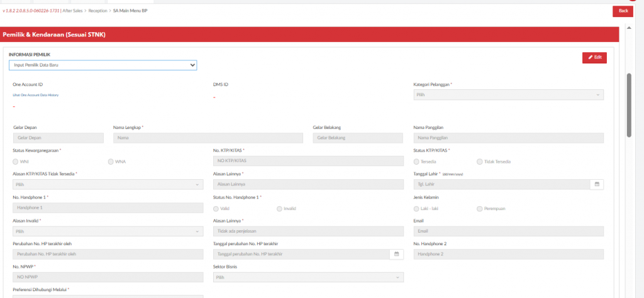Click the vertical page scrollbar
The width and height of the screenshot is (644, 298).
[x=629, y=104]
